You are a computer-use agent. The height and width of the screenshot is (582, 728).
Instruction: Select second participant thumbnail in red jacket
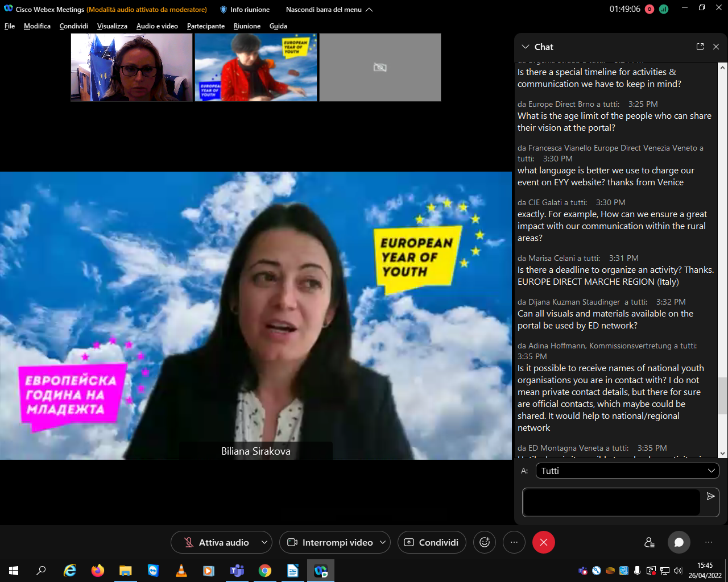pyautogui.click(x=256, y=67)
